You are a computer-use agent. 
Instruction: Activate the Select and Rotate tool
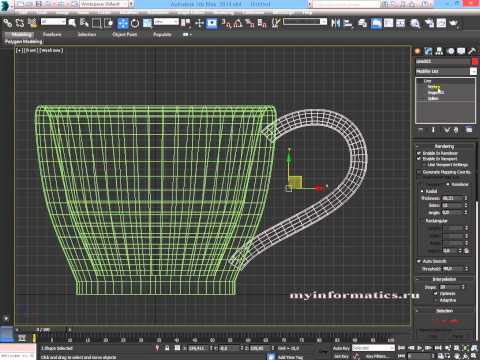click(135, 23)
